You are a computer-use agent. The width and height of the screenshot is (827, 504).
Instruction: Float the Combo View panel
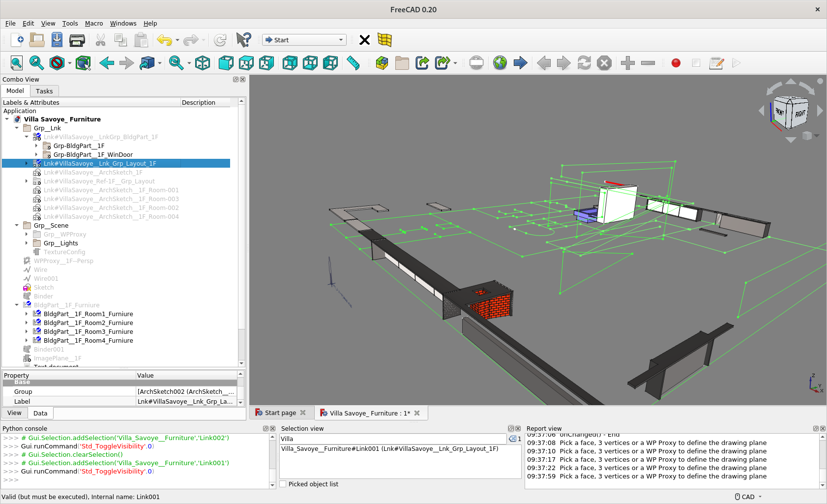[x=236, y=79]
